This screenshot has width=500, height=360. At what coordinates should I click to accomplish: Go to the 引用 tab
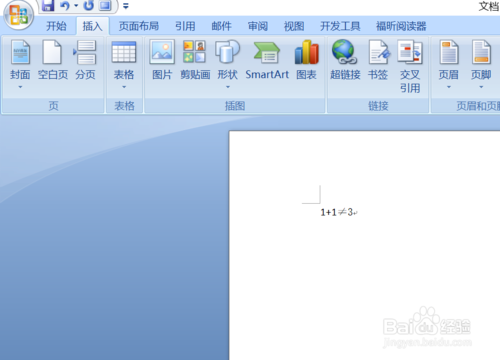pyautogui.click(x=185, y=26)
